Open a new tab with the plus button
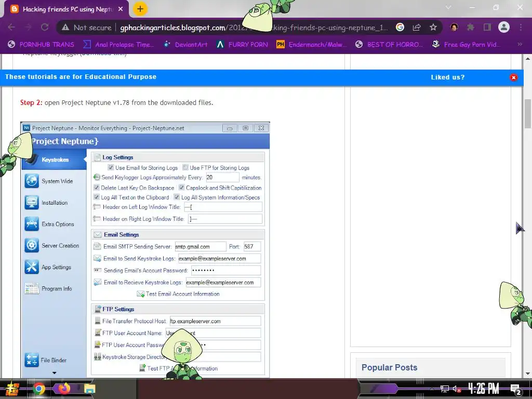 tap(140, 9)
